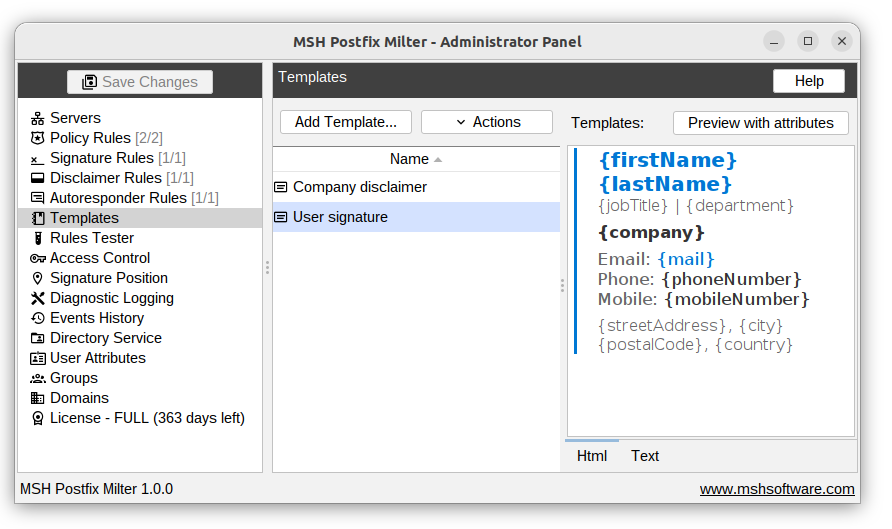Click the Signature Position pin icon
This screenshot has height=529, width=892.
pyautogui.click(x=38, y=278)
